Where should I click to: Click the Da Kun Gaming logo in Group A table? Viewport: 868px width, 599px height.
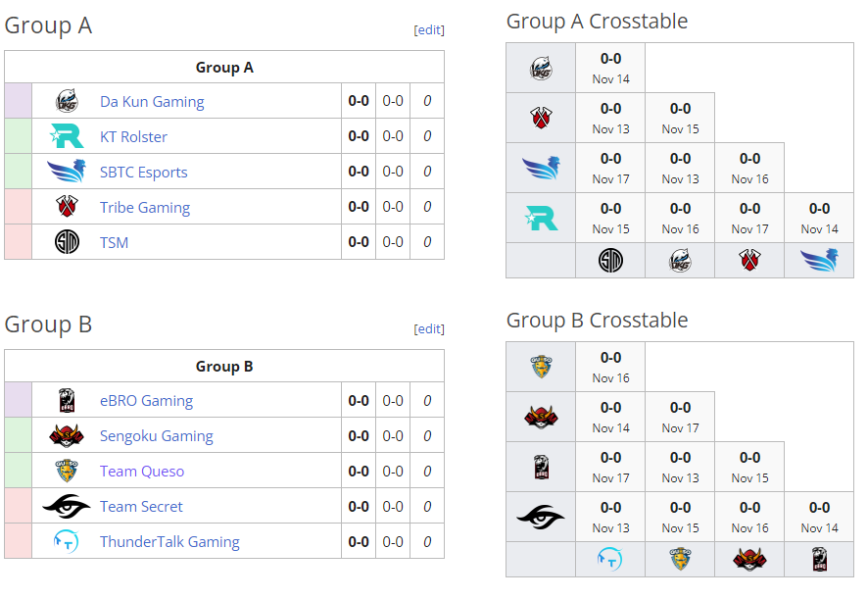(67, 101)
